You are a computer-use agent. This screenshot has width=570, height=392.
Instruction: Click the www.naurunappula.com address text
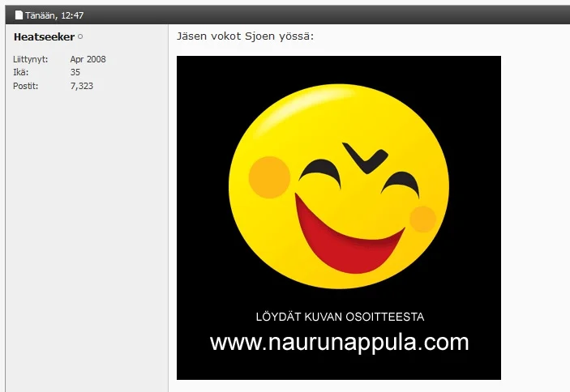point(339,342)
